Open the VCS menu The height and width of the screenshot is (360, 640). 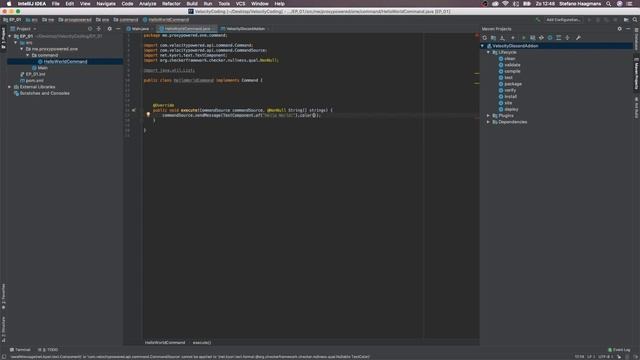point(240,4)
